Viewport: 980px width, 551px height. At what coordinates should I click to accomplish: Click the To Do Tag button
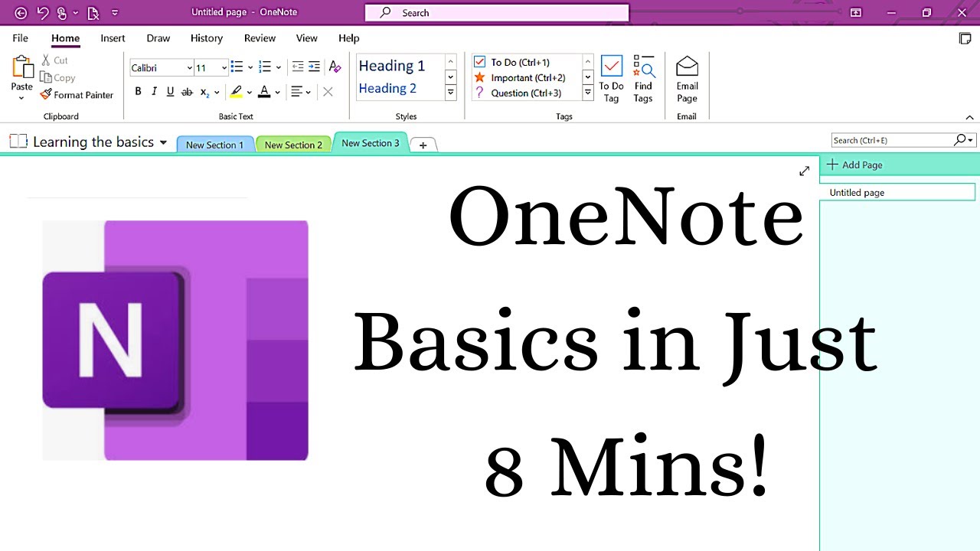[x=611, y=79]
